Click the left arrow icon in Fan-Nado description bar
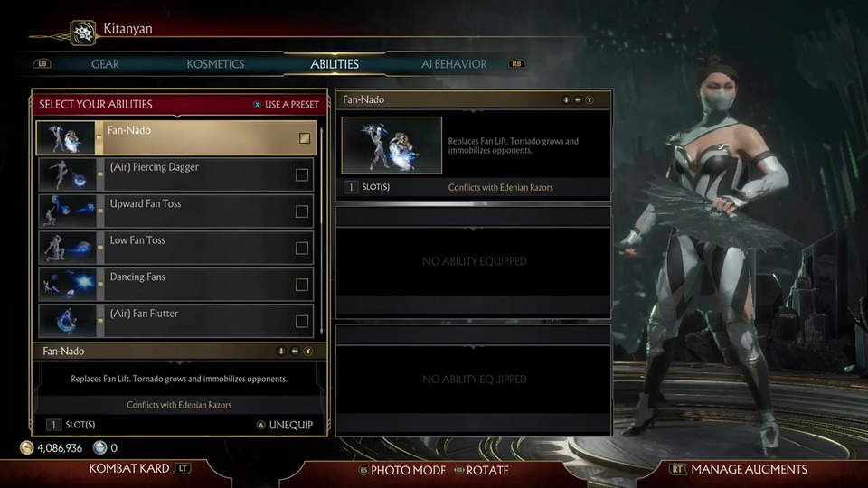Image resolution: width=868 pixels, height=488 pixels. tap(295, 352)
